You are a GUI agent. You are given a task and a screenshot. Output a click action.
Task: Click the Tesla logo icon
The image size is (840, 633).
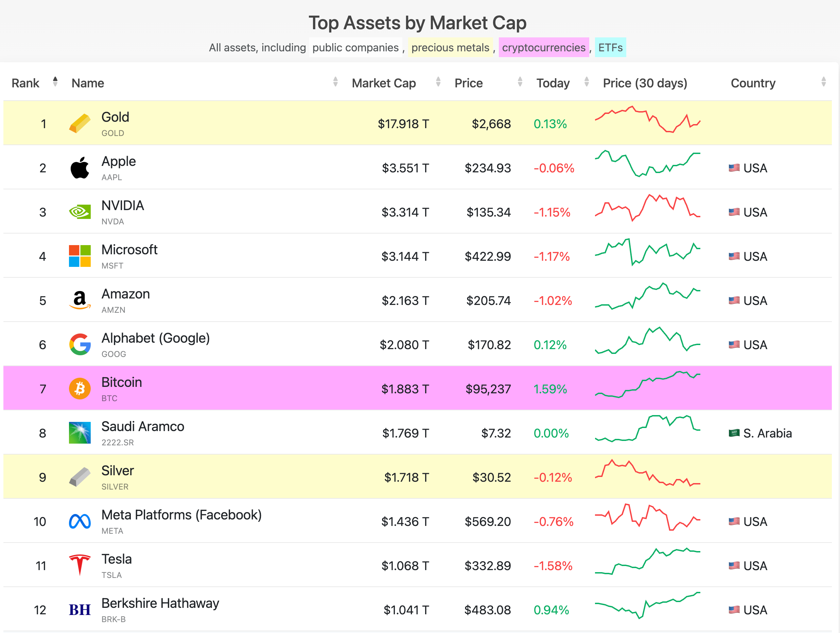click(x=80, y=565)
